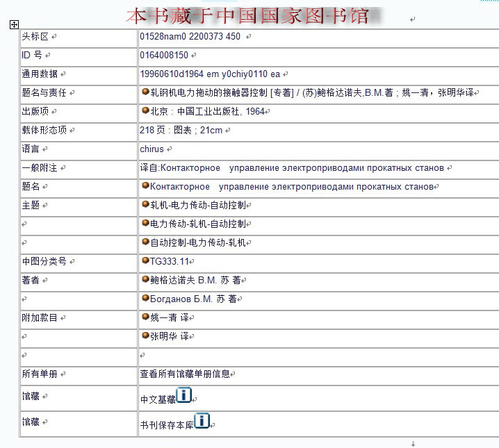Open publisher link 北京 : 中国工业出版社, 1964

208,112
